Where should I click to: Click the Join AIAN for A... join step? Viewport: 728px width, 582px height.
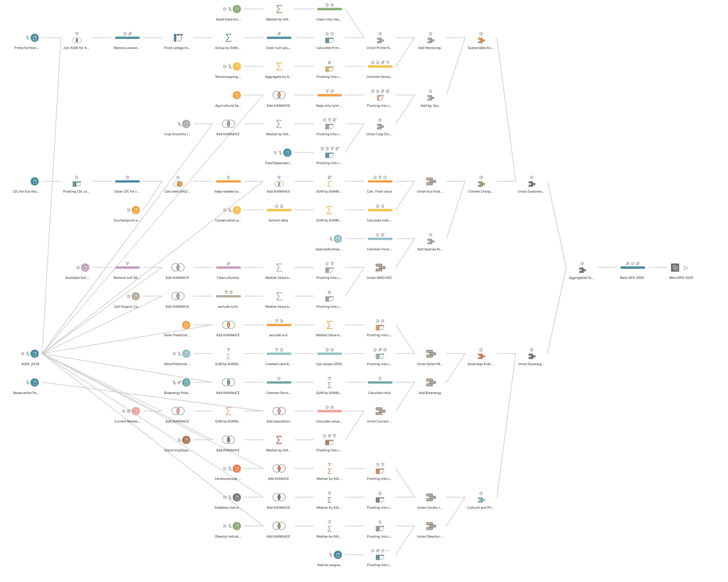(x=77, y=40)
